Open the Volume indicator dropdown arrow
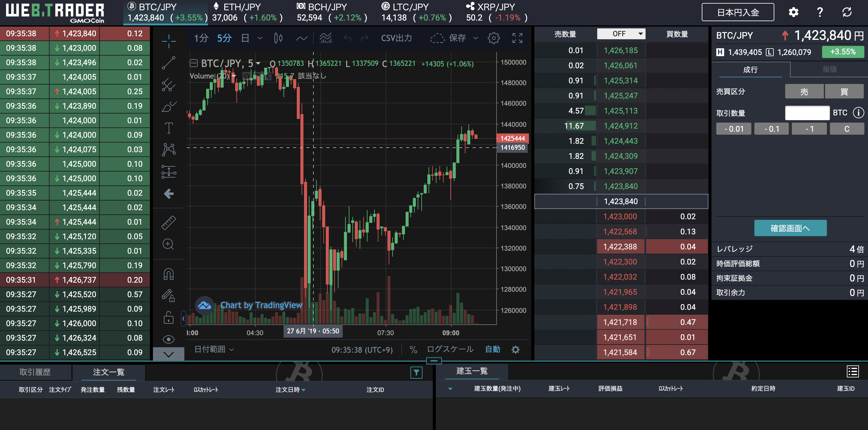Screen dimensions: 868x430 (234, 76)
